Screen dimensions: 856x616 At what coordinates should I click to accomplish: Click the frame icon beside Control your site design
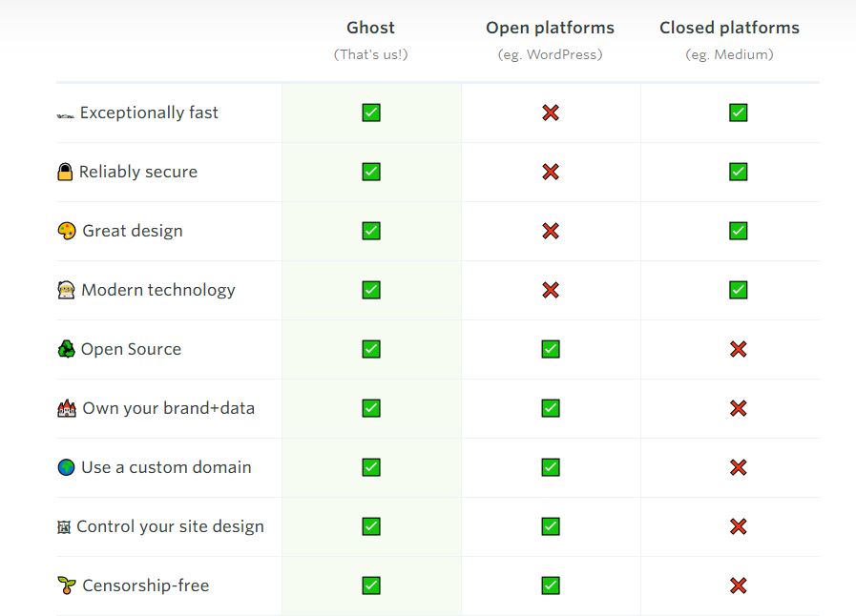[64, 527]
